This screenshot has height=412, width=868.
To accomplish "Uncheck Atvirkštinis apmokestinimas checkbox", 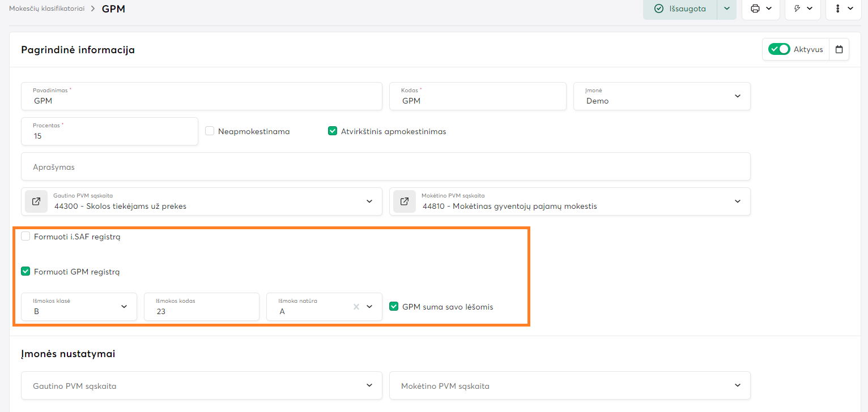I will [333, 131].
